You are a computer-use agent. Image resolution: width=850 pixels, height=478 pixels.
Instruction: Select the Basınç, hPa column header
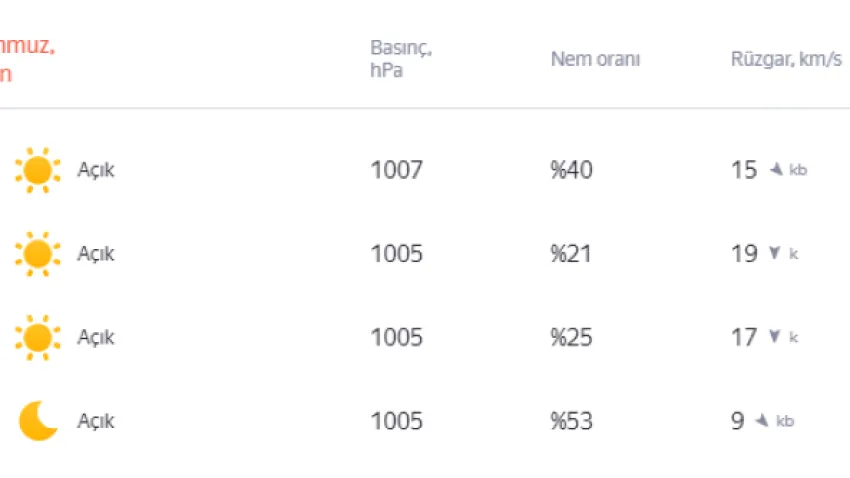coord(401,59)
